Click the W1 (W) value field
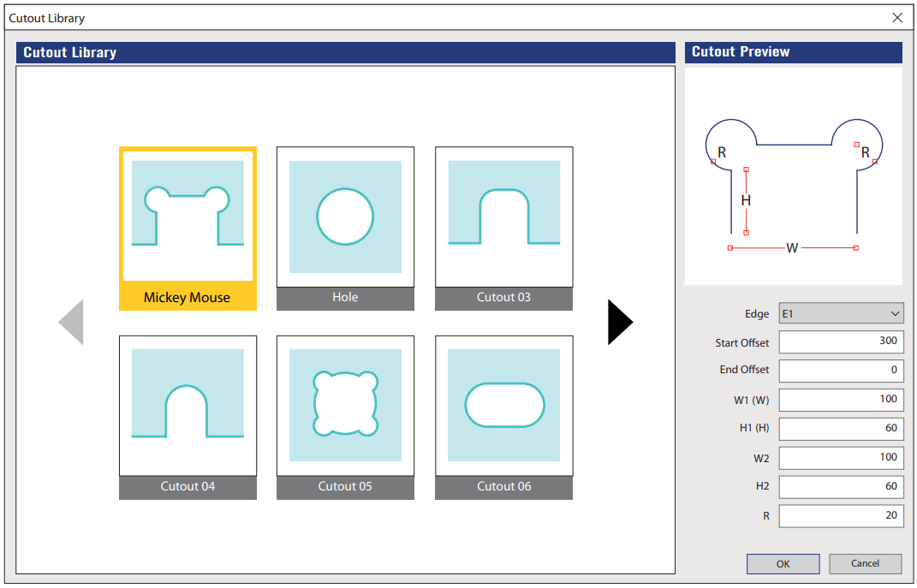The width and height of the screenshot is (917, 588). coord(841,400)
